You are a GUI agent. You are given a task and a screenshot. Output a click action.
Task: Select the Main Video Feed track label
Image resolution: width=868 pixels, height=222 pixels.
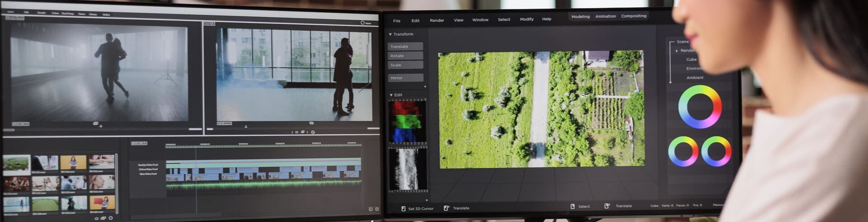(x=148, y=174)
